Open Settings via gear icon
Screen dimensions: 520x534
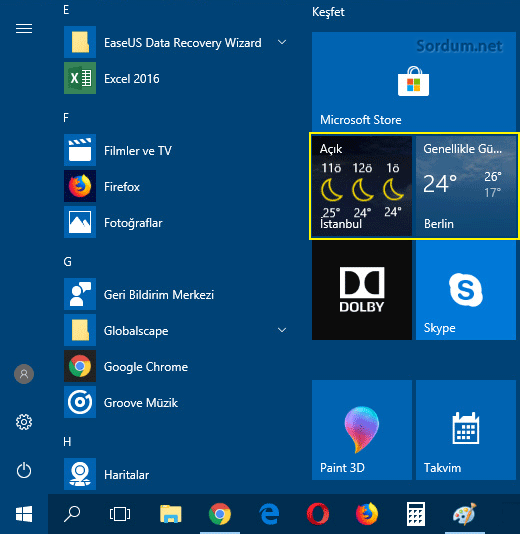pos(24,422)
